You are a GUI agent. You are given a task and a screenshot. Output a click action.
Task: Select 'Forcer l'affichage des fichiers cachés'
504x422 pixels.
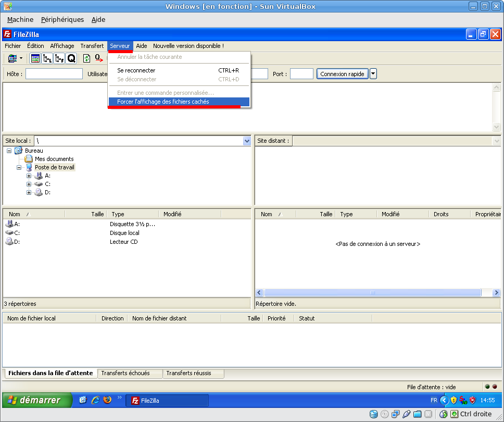(x=179, y=102)
